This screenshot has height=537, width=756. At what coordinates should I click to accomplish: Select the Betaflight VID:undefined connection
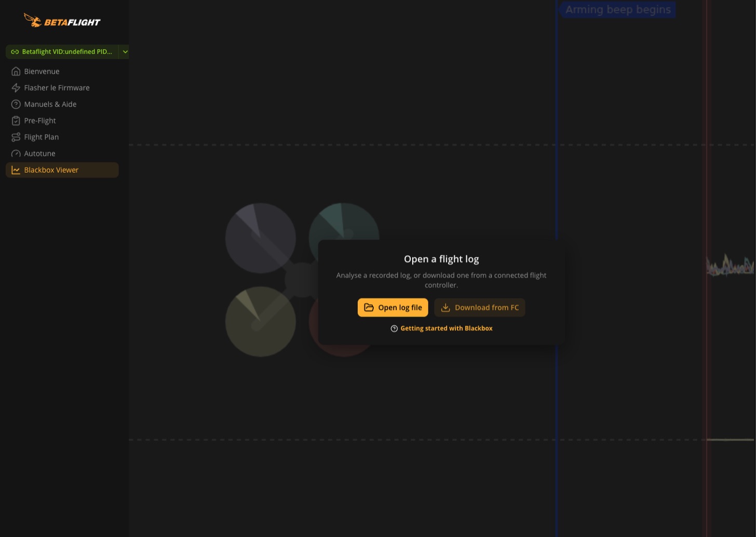coord(62,52)
